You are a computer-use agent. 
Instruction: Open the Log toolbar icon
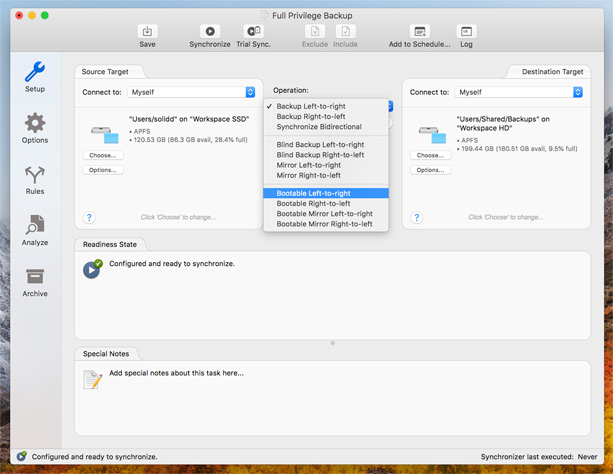[x=466, y=31]
